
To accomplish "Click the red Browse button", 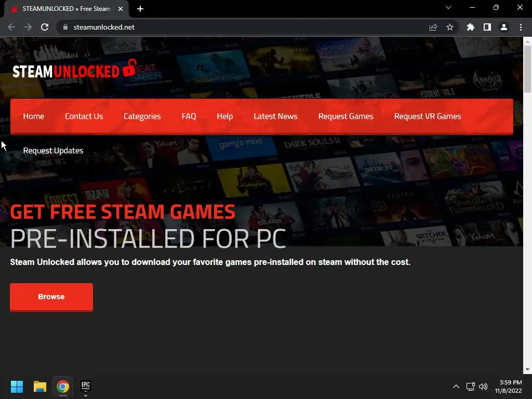I will tap(51, 297).
